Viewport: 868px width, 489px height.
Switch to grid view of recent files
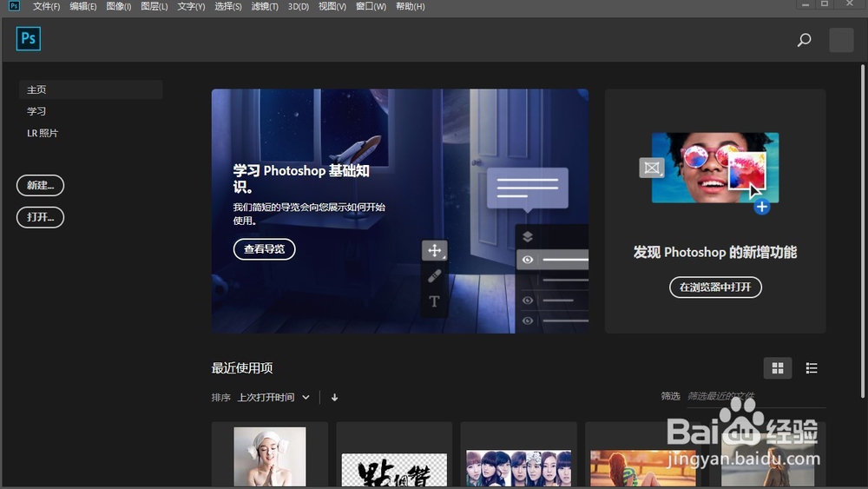[777, 368]
